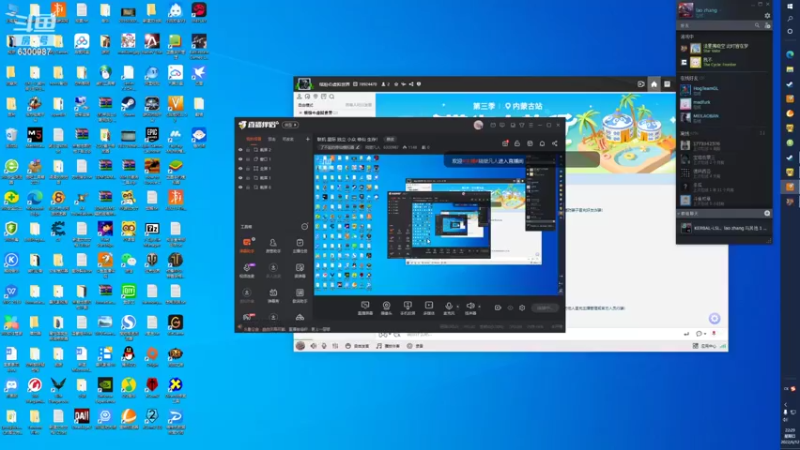
Task: Open the QQ penguin desktop shortcut
Action: (x=128, y=357)
